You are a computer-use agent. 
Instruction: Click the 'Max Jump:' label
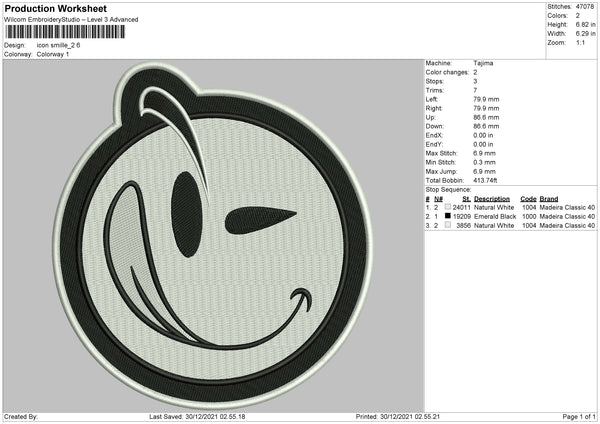pos(441,172)
